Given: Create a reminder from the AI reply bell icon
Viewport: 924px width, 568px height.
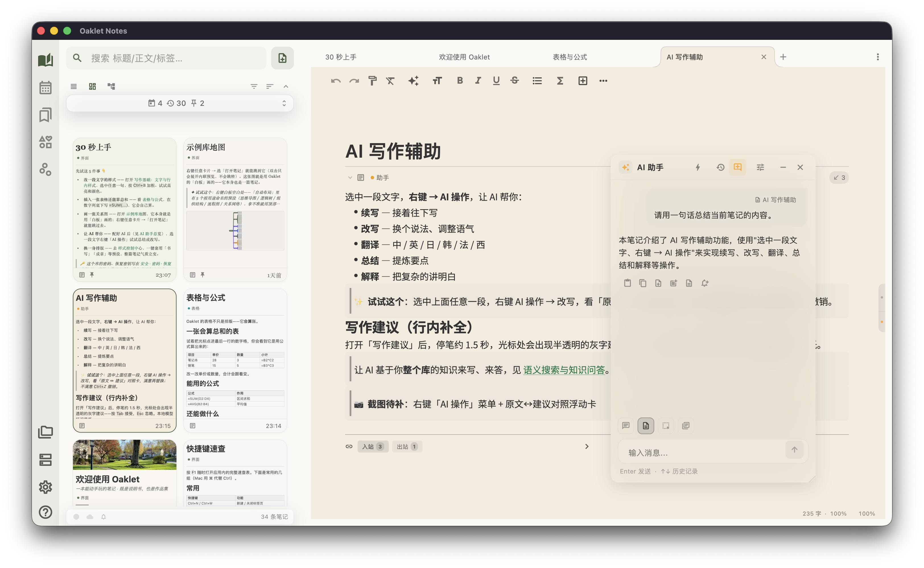Looking at the screenshot, I should [x=705, y=283].
